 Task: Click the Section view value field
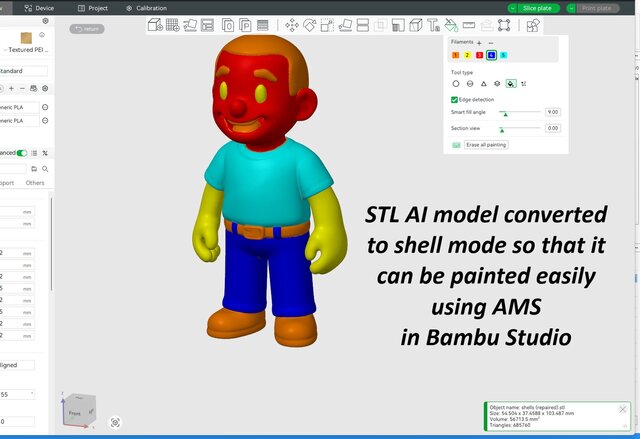tap(553, 128)
